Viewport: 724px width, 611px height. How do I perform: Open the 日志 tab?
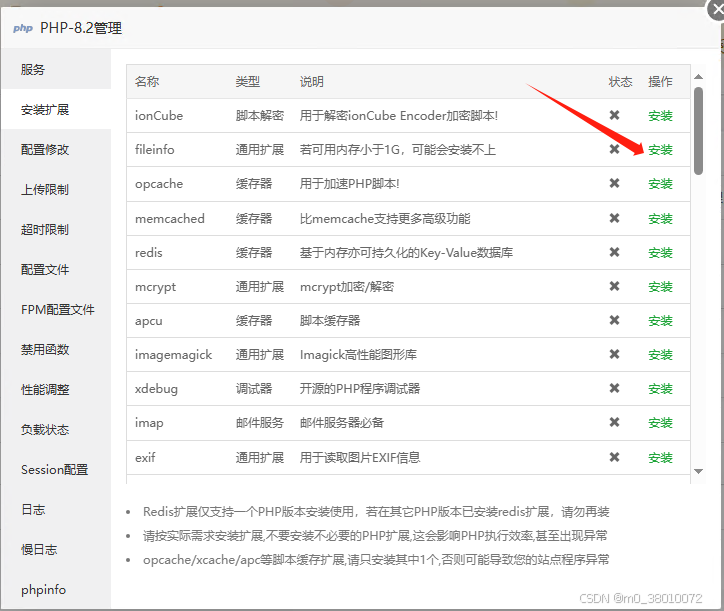click(x=56, y=509)
